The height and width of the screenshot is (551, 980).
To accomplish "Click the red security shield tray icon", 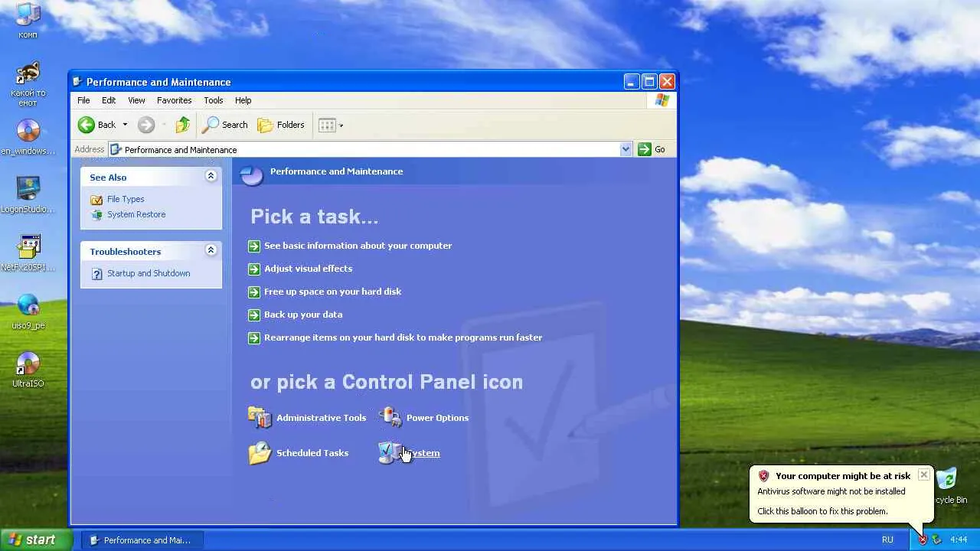I will (x=923, y=540).
